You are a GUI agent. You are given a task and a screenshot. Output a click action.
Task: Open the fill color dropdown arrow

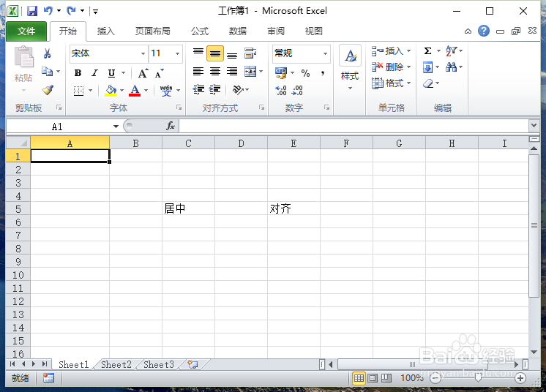[122, 91]
